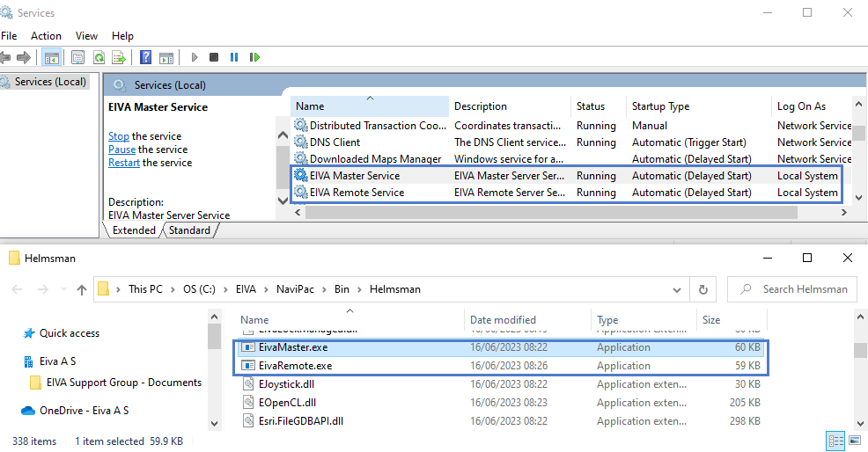Open Properties icon in Services toolbar

pos(78,57)
